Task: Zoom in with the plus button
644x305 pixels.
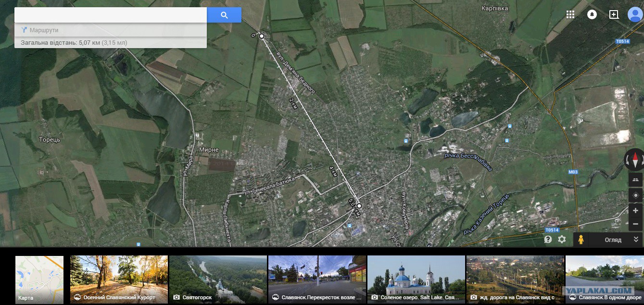Action: 636,211
